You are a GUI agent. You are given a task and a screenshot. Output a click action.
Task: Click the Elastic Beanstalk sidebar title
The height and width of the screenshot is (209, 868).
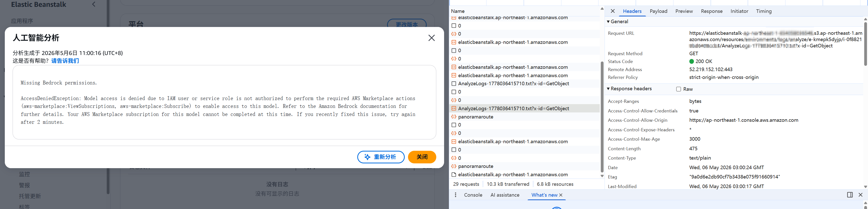pyautogui.click(x=38, y=4)
